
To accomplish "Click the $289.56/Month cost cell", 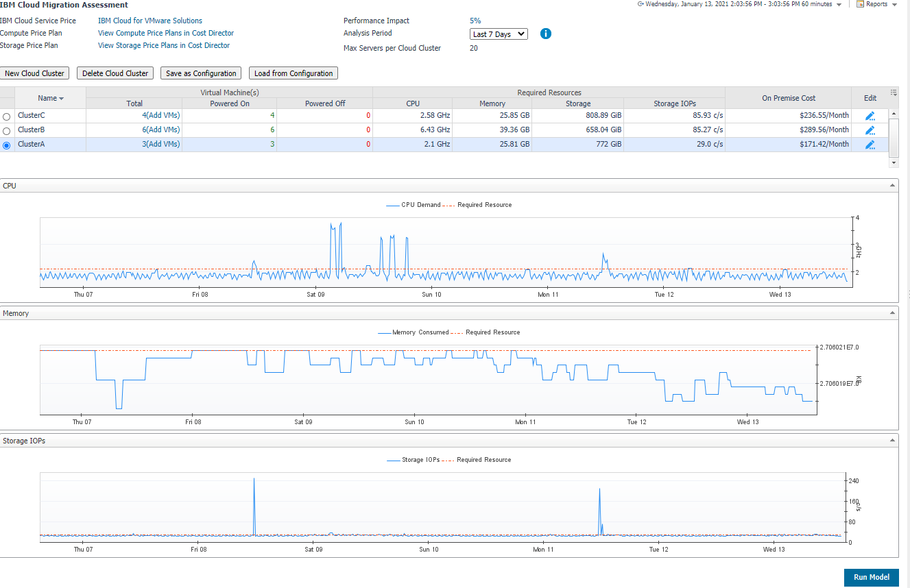I will (789, 130).
